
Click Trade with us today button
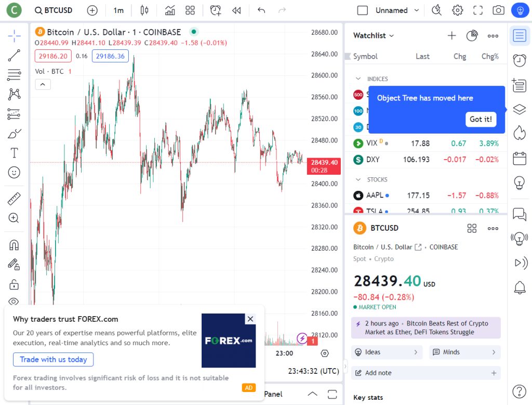53,359
